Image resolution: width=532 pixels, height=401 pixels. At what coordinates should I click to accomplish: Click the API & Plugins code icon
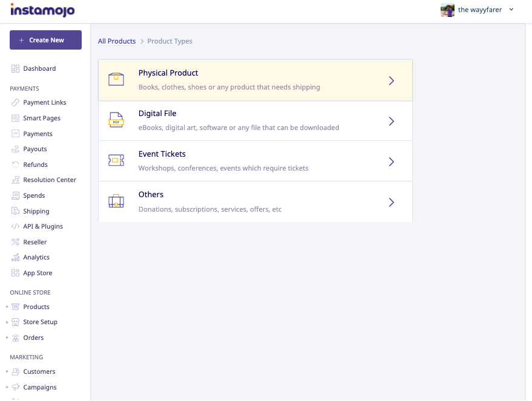coord(15,226)
